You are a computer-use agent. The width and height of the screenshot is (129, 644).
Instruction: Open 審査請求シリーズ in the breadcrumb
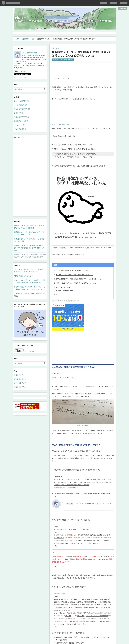click(x=28, y=39)
